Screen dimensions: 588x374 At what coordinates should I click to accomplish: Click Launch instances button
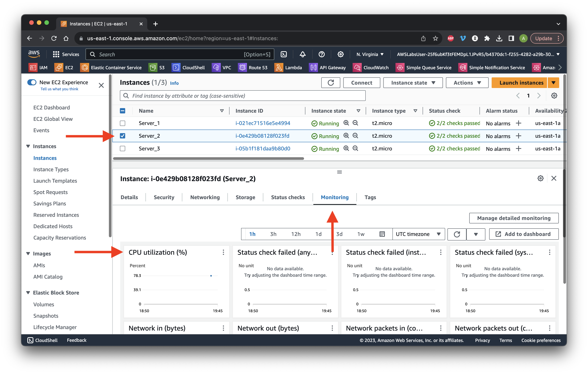click(x=519, y=83)
